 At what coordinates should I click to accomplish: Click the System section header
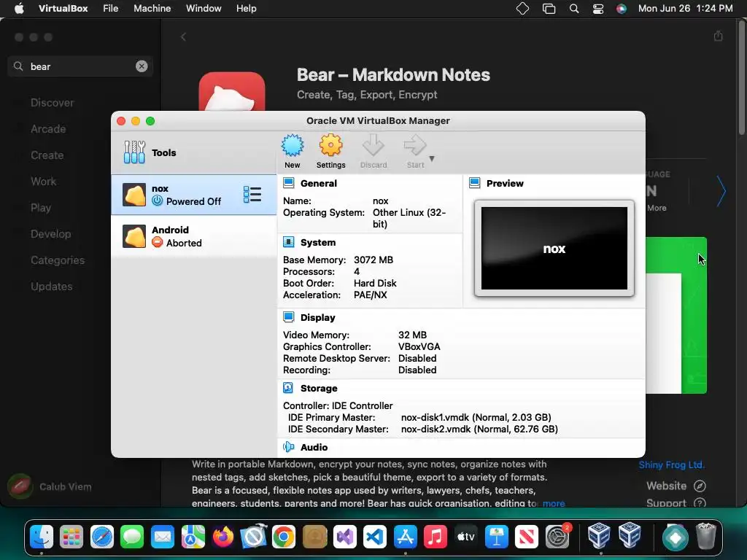(x=318, y=242)
